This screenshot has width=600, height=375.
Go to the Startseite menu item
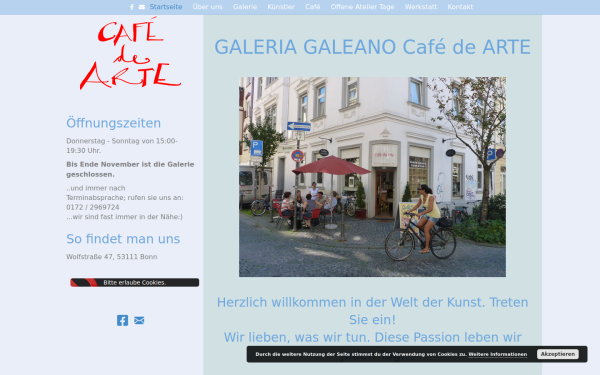166,7
